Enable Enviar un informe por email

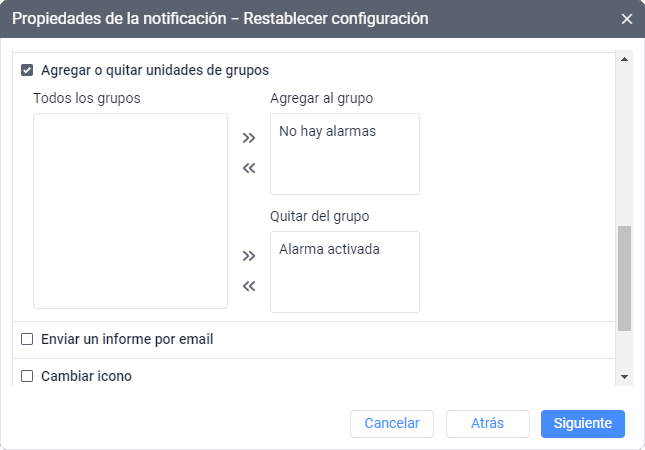(x=28, y=340)
